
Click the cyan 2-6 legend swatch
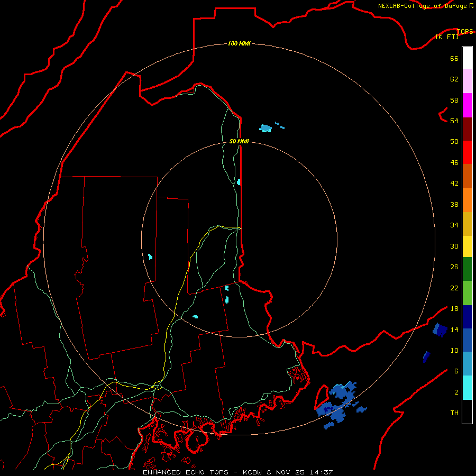[x=467, y=388]
